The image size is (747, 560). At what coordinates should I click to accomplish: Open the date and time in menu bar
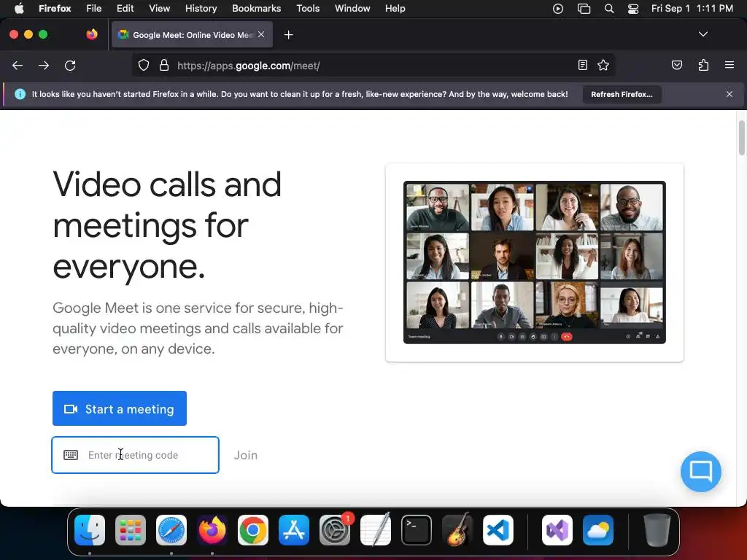pyautogui.click(x=692, y=9)
